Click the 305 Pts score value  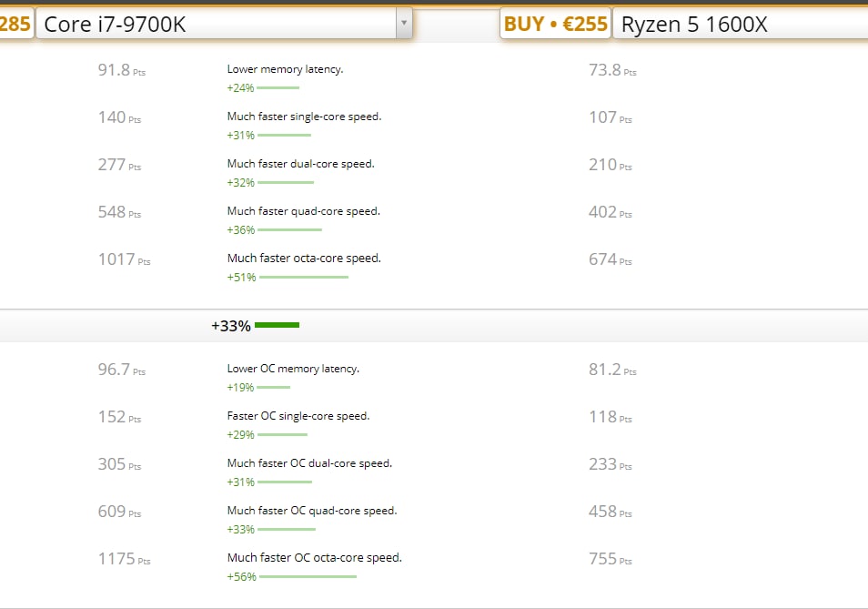point(119,464)
